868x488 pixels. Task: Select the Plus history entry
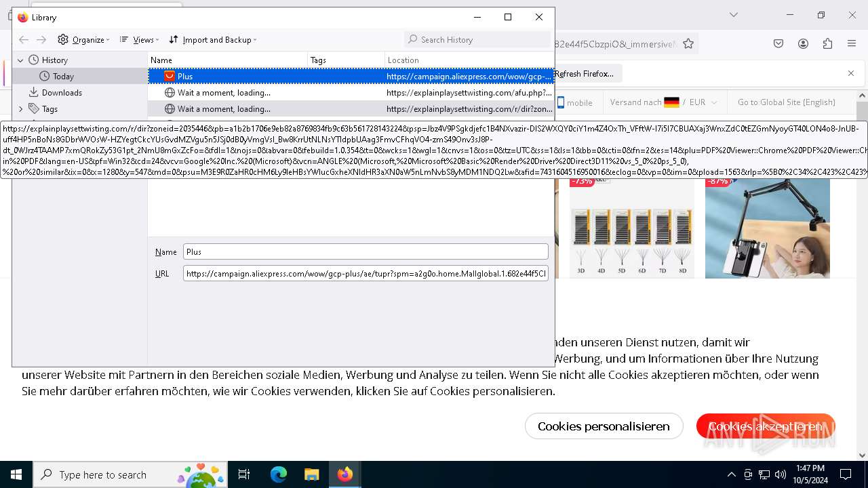351,77
